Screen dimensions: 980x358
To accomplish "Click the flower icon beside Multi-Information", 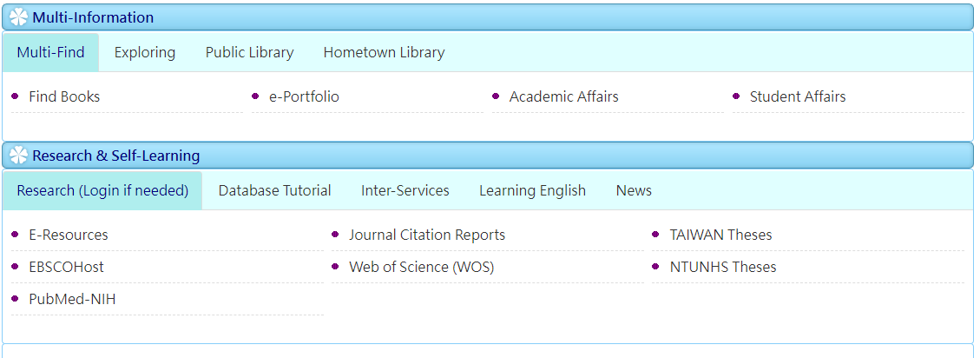I will click(19, 17).
